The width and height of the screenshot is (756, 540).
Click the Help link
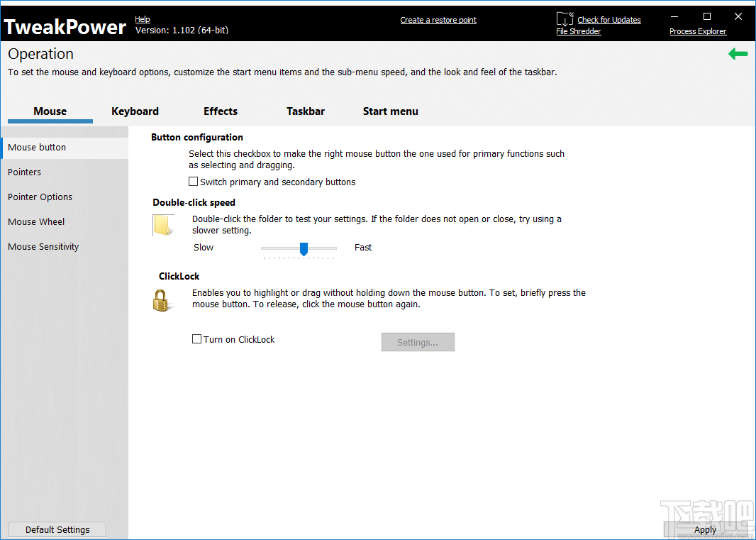click(x=143, y=19)
